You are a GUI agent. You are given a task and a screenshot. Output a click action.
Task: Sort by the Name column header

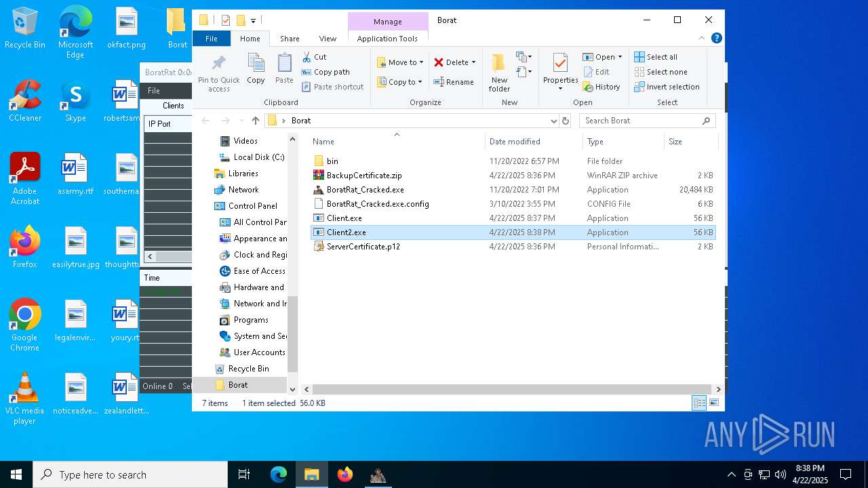[397, 142]
